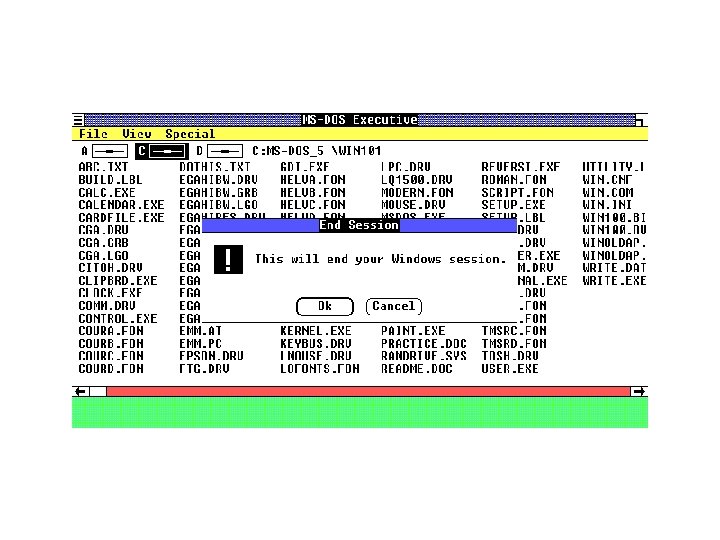The width and height of the screenshot is (720, 540).
Task: Open the File menu
Action: (93, 134)
